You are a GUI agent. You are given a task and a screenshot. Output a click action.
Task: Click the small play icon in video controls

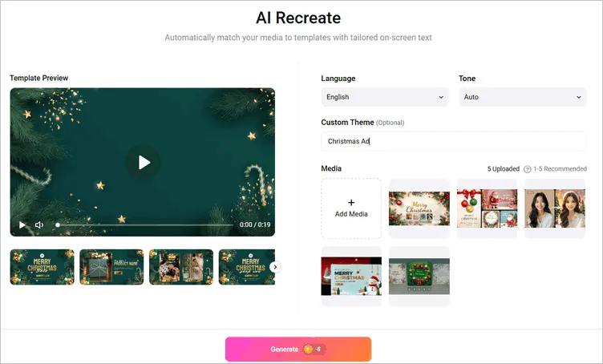pos(22,224)
